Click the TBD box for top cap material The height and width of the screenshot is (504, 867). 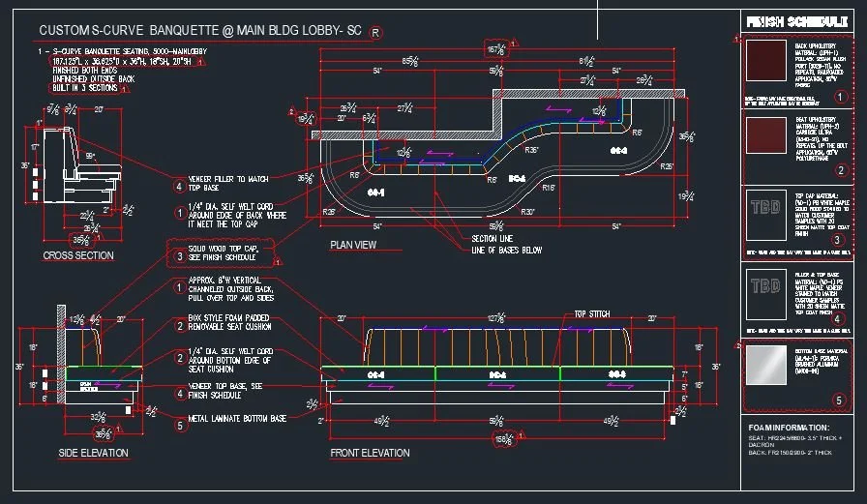765,215
